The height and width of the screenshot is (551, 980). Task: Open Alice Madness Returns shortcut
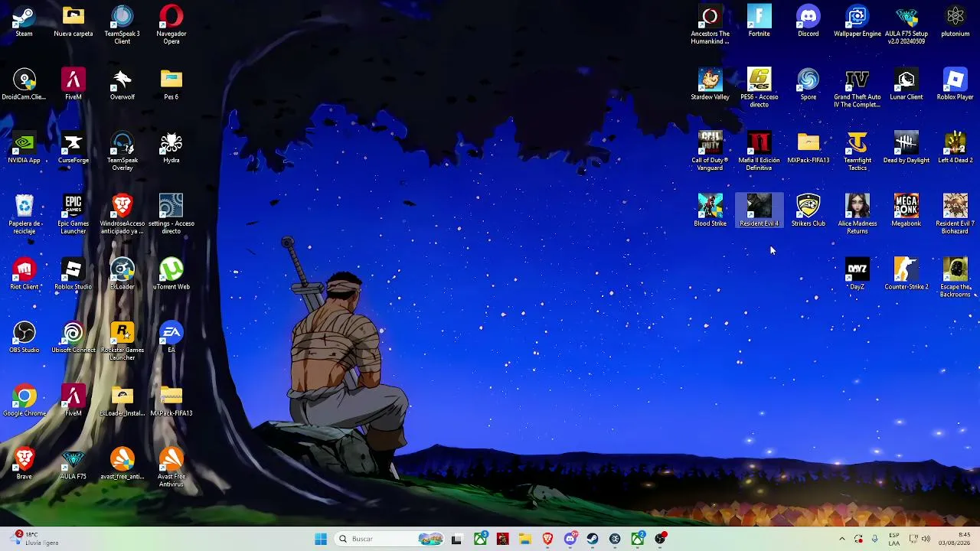click(857, 214)
